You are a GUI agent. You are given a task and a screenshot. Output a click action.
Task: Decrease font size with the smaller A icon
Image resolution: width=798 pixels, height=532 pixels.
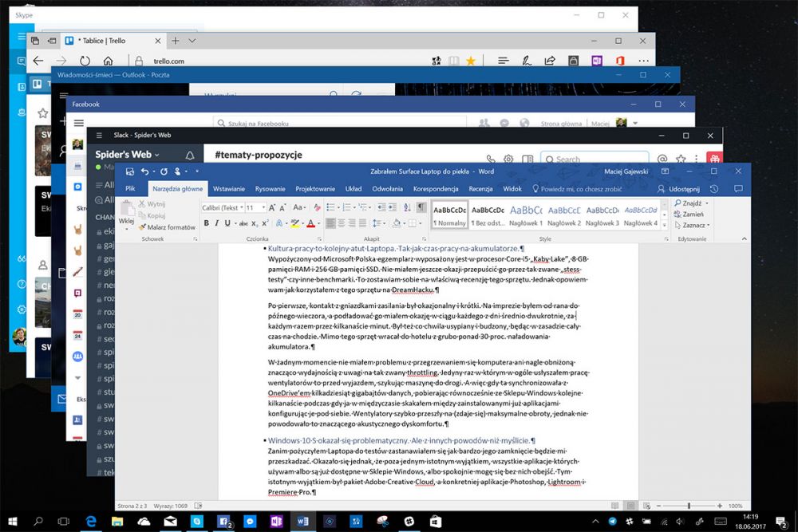pyautogui.click(x=282, y=207)
